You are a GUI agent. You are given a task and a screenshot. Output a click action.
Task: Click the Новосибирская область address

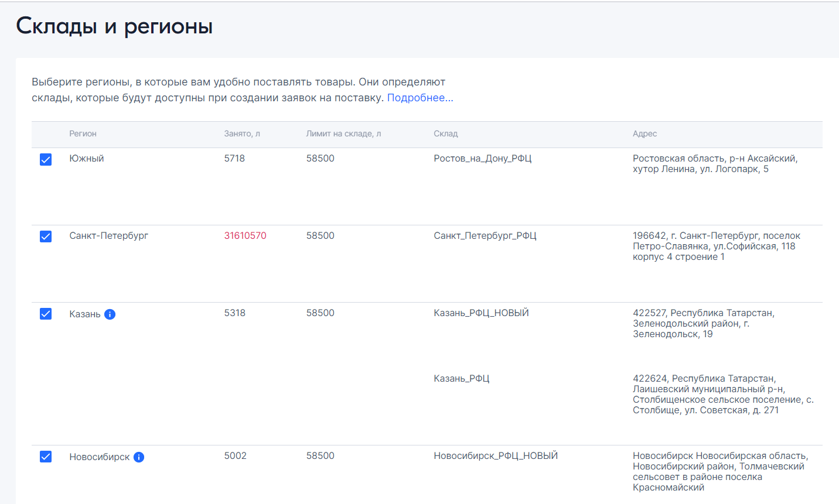(x=721, y=472)
